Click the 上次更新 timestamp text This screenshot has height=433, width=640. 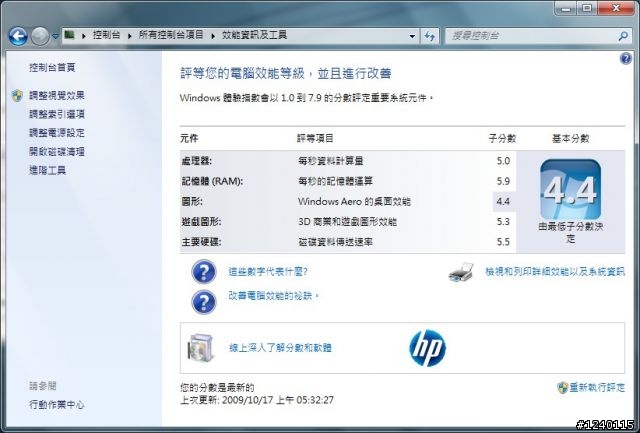click(x=257, y=400)
